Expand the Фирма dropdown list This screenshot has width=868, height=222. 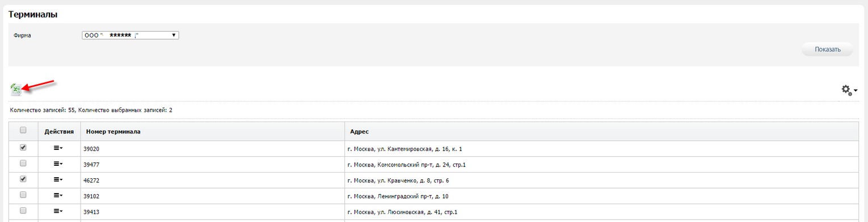130,35
